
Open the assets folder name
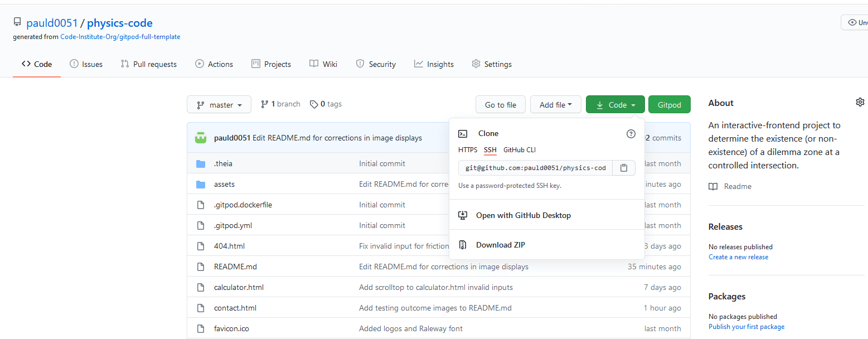click(x=224, y=185)
